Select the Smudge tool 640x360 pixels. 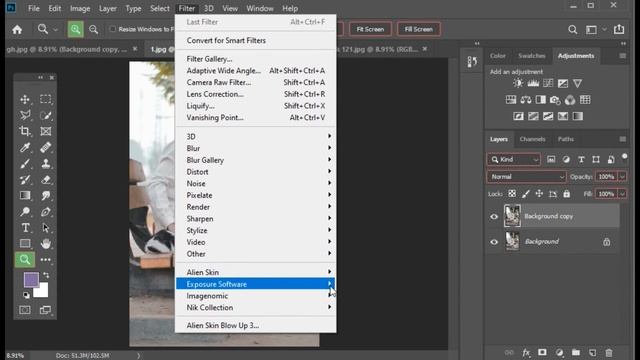46,196
